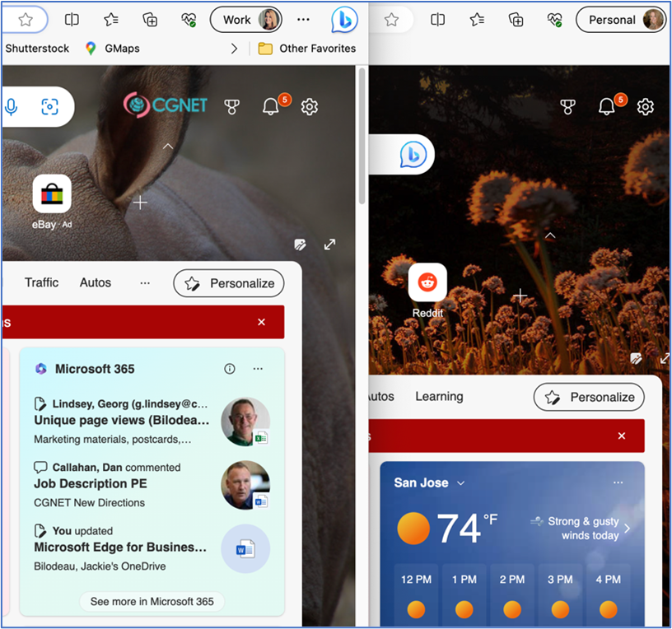The image size is (672, 629).
Task: Switch to the Learning feed tab
Action: (439, 396)
